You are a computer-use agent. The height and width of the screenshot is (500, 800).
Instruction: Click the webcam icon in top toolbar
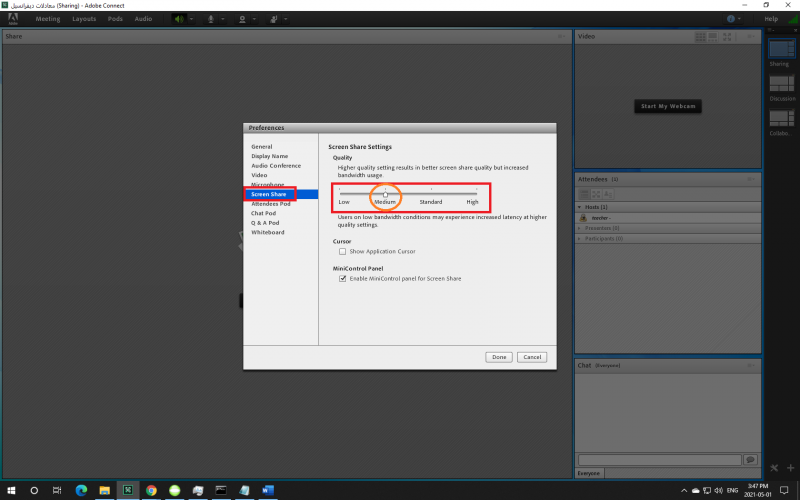(x=243, y=19)
